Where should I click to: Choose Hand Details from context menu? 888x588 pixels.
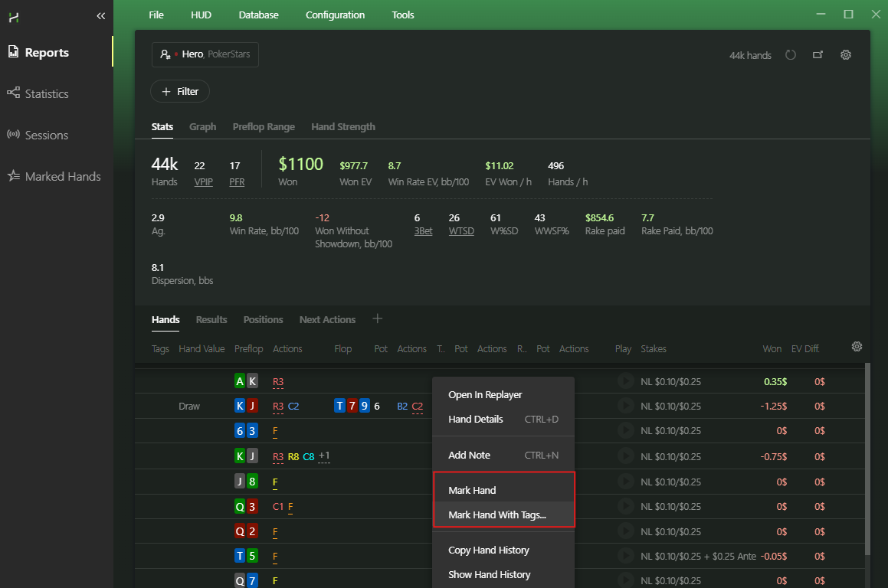pos(503,419)
